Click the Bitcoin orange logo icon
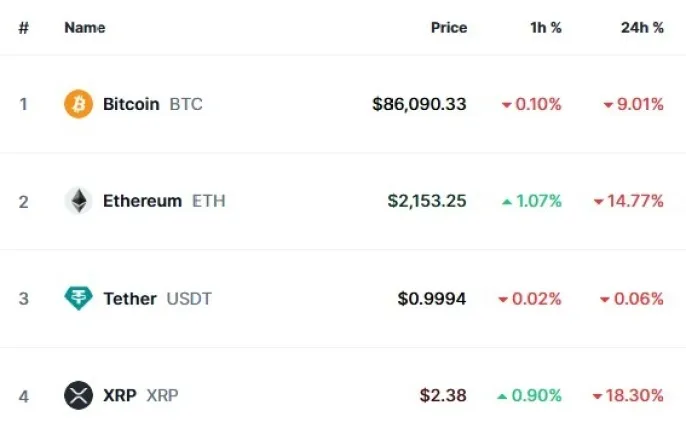 (78, 104)
